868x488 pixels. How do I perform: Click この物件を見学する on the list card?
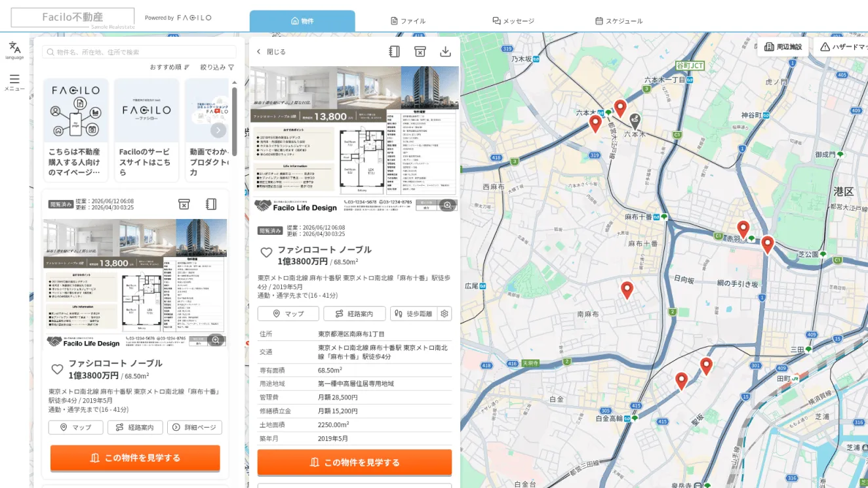pyautogui.click(x=135, y=458)
